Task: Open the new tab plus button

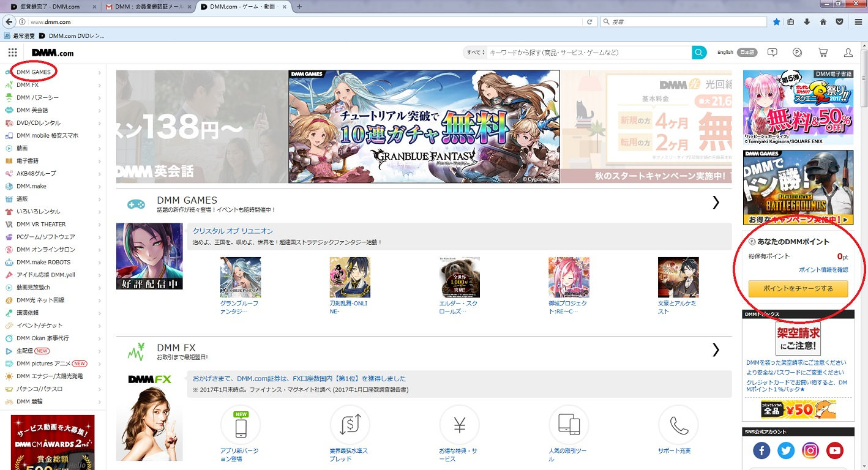Action: point(299,6)
